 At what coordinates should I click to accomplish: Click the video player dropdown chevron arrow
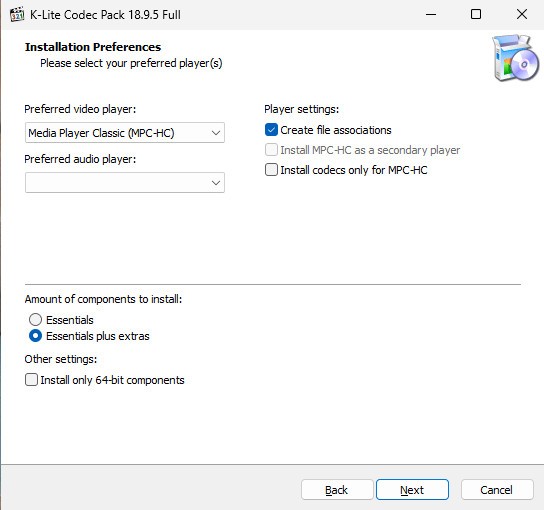(216, 133)
